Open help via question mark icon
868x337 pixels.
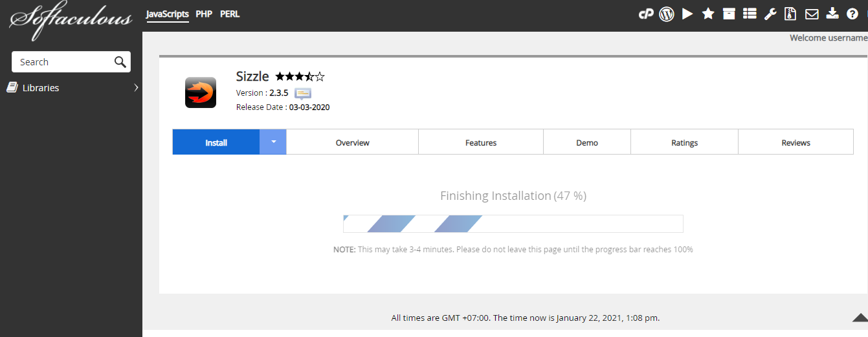pos(852,14)
